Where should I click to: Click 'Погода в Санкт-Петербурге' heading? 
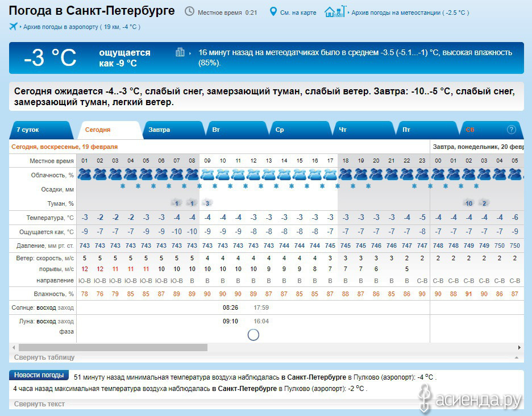click(x=92, y=11)
